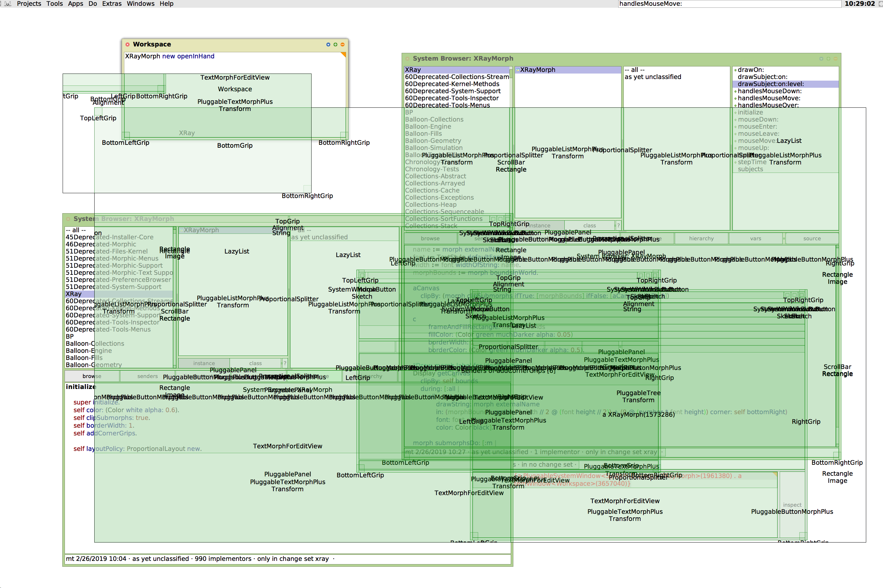Click the Workspace window's red close icon

[128, 44]
